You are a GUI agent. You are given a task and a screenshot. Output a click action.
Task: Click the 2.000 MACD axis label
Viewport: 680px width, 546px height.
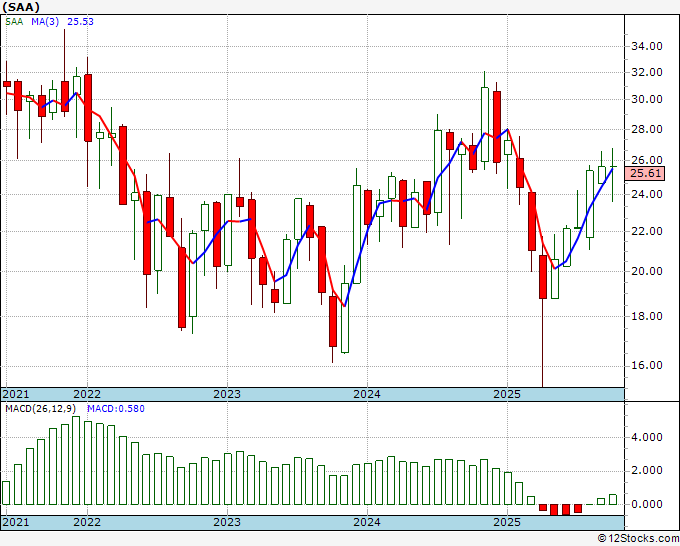(647, 471)
